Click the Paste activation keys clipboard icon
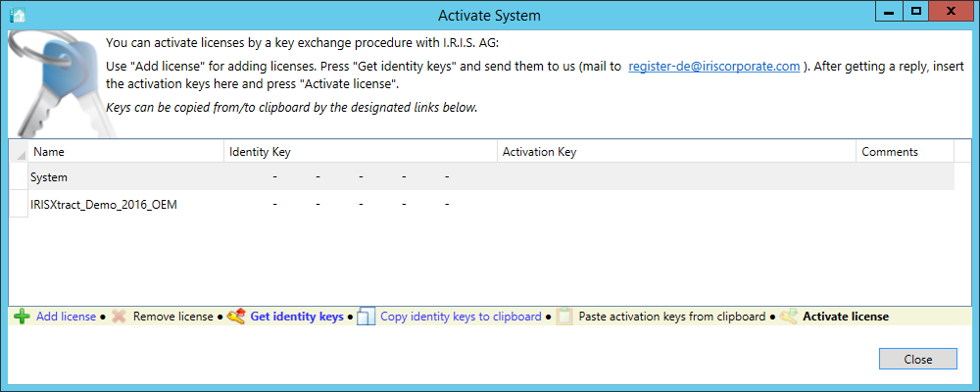The height and width of the screenshot is (392, 980). pos(563,317)
